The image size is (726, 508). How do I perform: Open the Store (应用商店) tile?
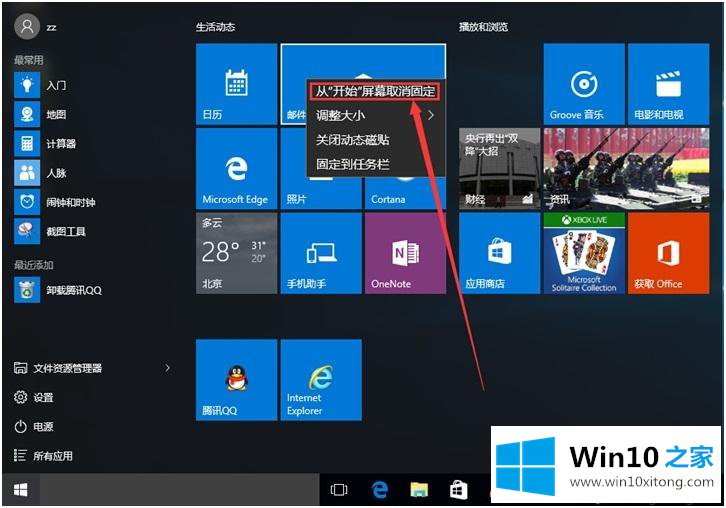point(500,253)
